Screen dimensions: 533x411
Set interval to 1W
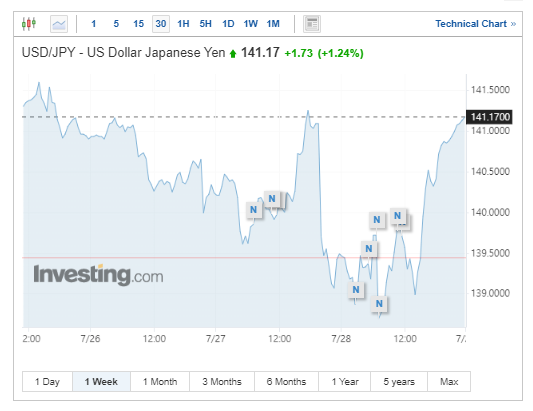[251, 24]
